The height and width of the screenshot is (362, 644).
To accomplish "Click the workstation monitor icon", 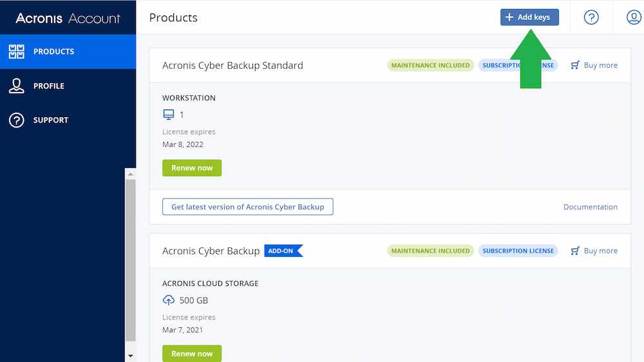I will pyautogui.click(x=169, y=115).
